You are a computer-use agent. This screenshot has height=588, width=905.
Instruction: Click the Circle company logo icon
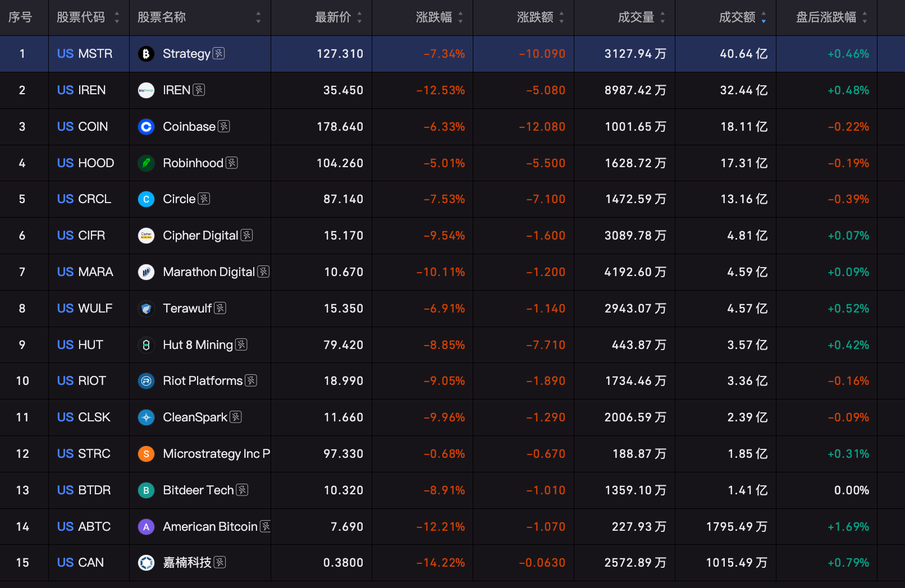(146, 199)
